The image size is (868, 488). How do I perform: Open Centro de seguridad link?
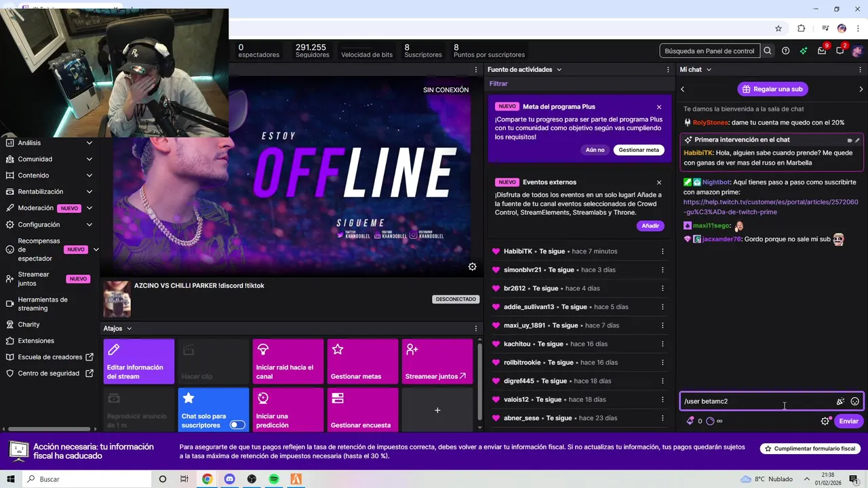(48, 373)
